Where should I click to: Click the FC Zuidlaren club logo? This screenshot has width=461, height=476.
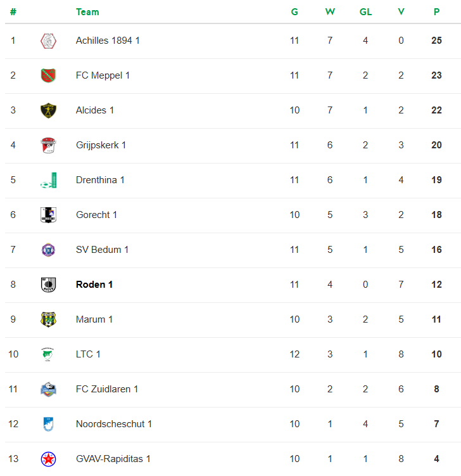pos(48,389)
